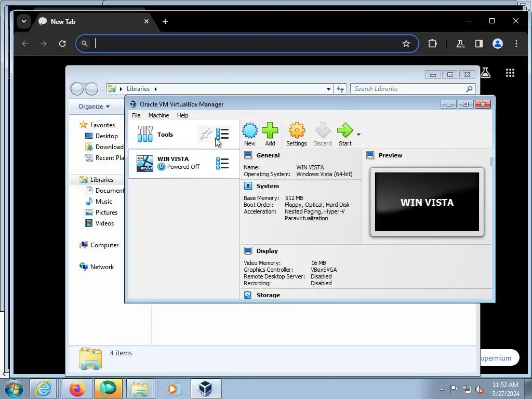532x399 pixels.
Task: Click the General section monitor icon
Action: (x=248, y=155)
